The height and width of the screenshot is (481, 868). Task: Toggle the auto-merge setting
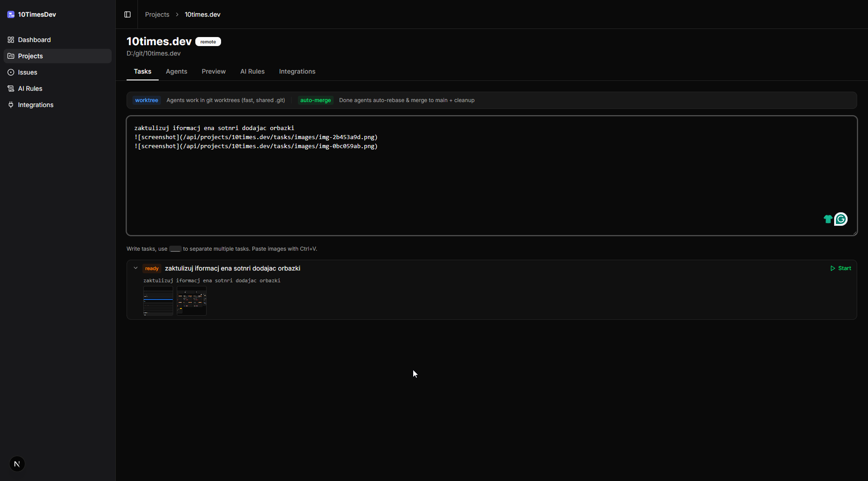click(315, 100)
